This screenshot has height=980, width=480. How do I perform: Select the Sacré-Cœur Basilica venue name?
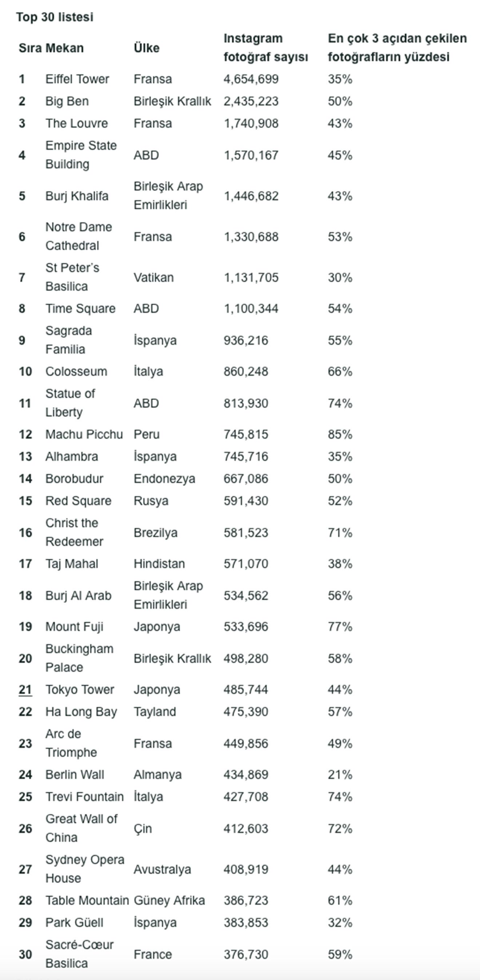pos(79,954)
